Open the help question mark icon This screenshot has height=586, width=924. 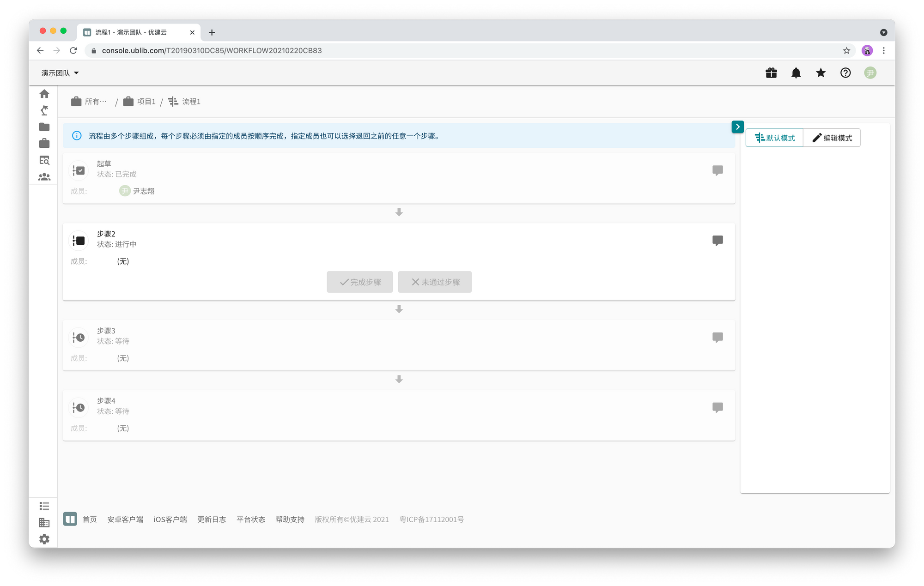845,73
